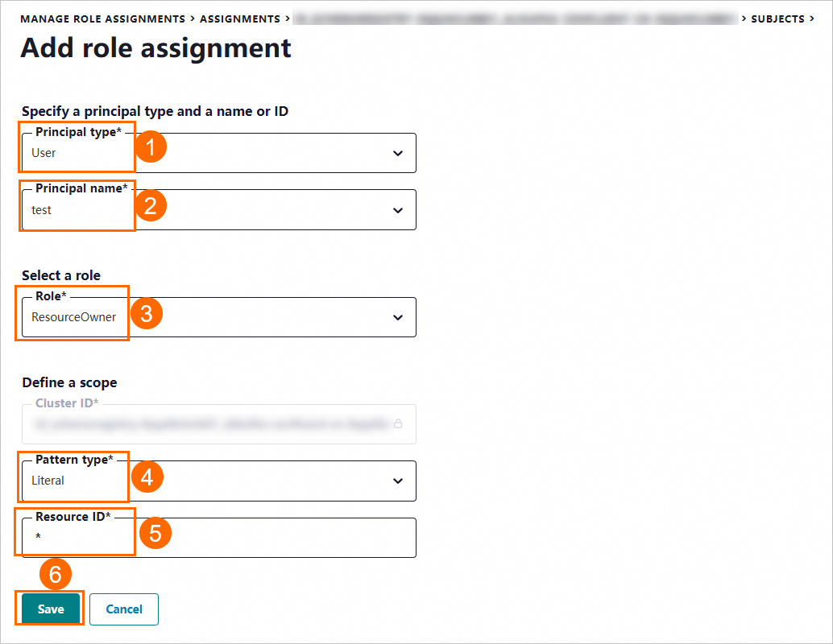Click the orange number 3 badge

147,313
